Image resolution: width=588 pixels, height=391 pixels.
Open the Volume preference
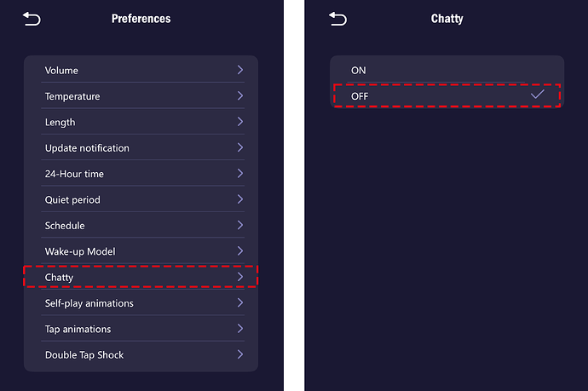tap(141, 71)
